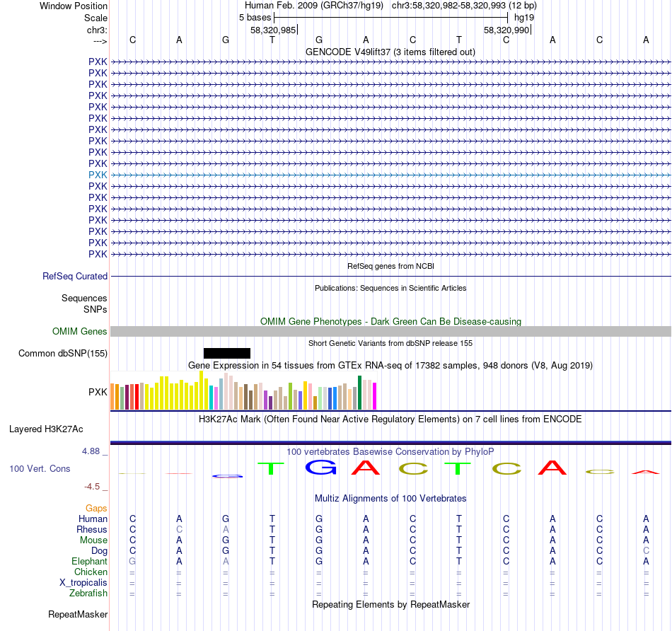Open 'Multiz Alignments of 100 Vertebrates' title
Image resolution: width=672 pixels, height=631 pixels.
[390, 499]
